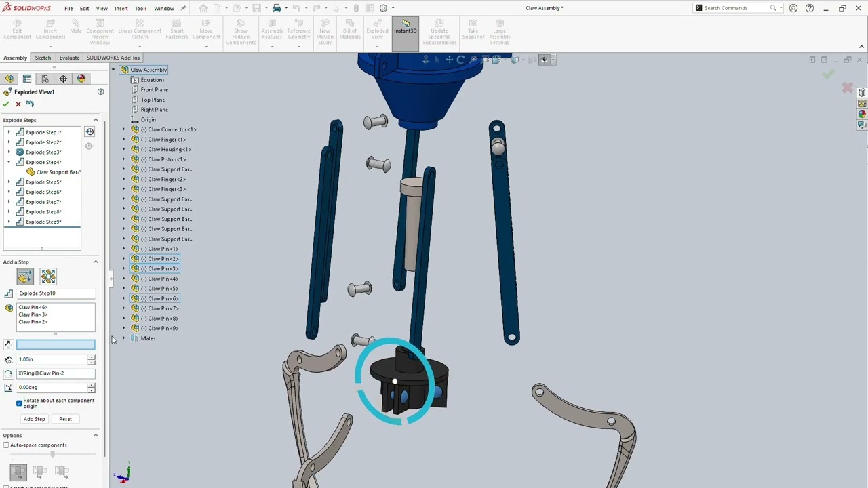
Task: Open the SOLIDWORKS Help question icon
Action: click(x=810, y=8)
